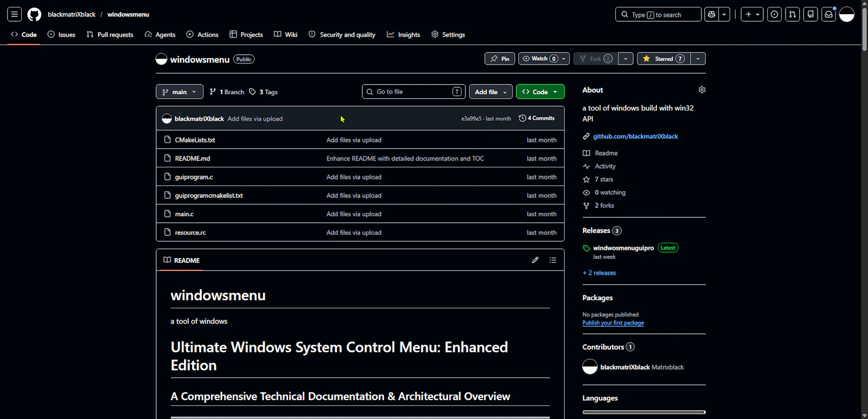Open the Copilot dropdown caret in header
This screenshot has height=419, width=868.
(x=724, y=15)
